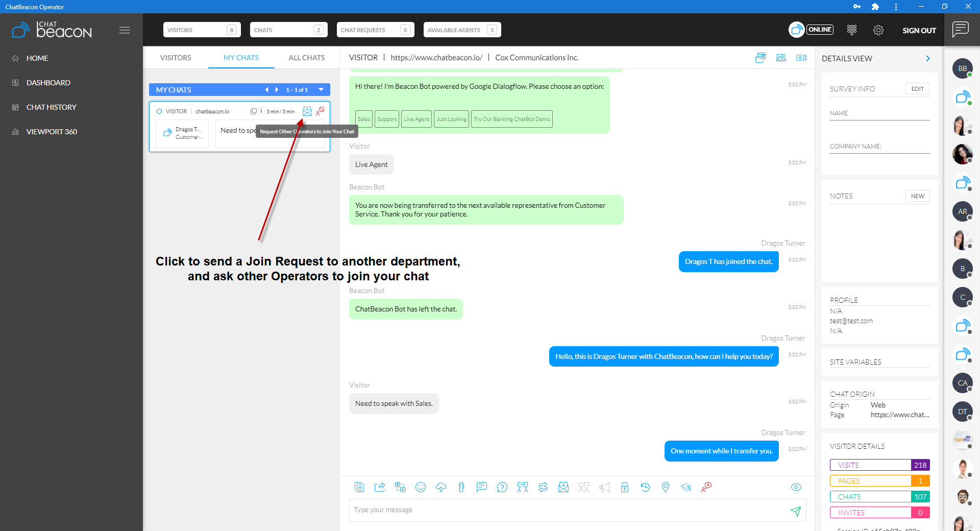Click the VISITORS counter button in top bar
The height and width of the screenshot is (531, 980).
[202, 30]
